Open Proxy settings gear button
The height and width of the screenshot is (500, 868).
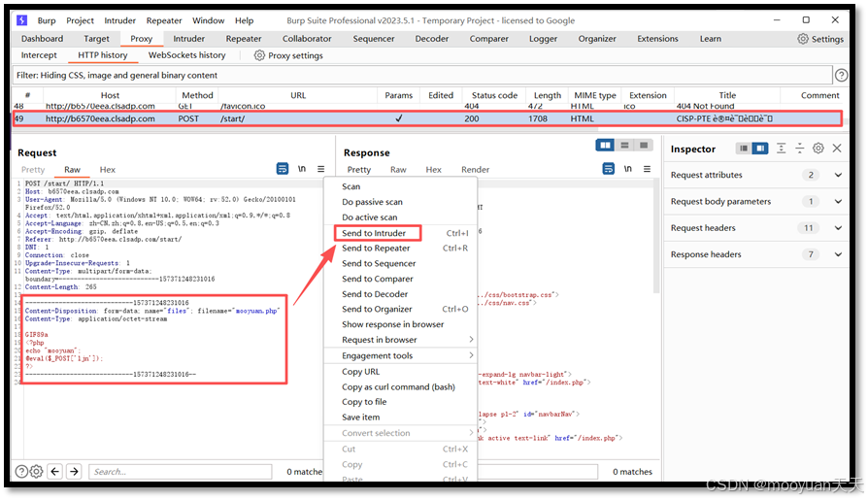(x=288, y=55)
